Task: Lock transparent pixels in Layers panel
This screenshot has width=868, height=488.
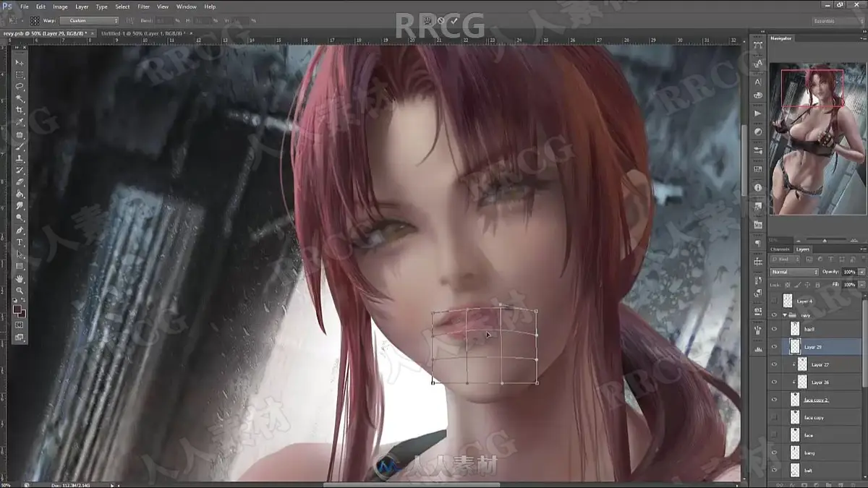Action: [x=788, y=284]
